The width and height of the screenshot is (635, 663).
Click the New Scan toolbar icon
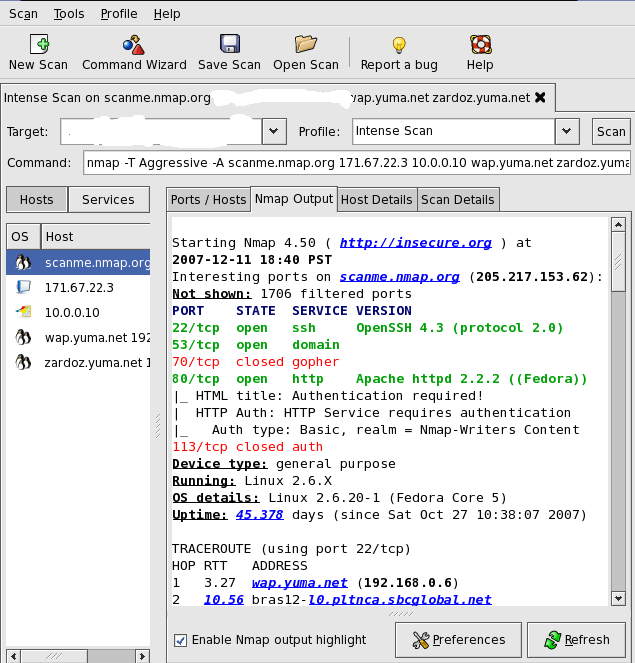[x=39, y=44]
